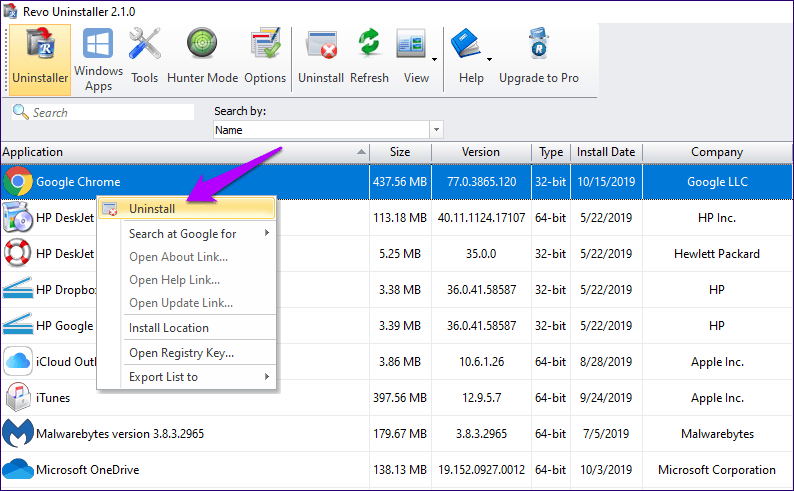Select Malwarebytes version 3.8.3.2965 row

pyautogui.click(x=120, y=434)
